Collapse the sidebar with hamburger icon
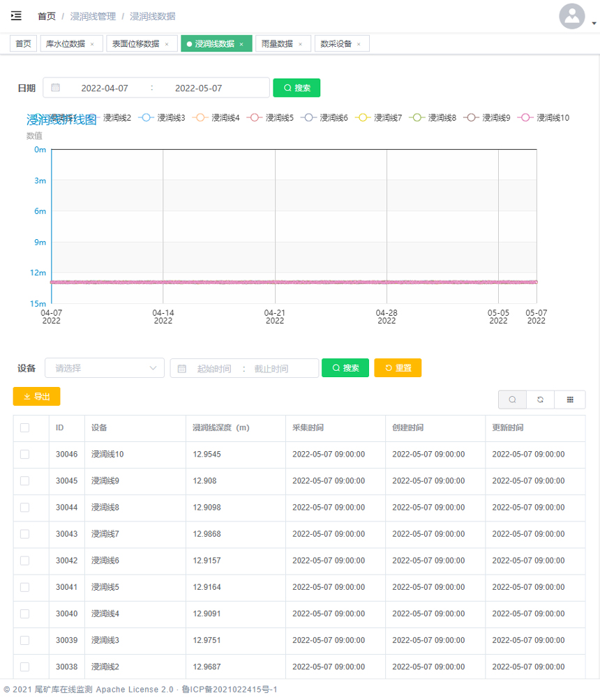 [x=16, y=15]
